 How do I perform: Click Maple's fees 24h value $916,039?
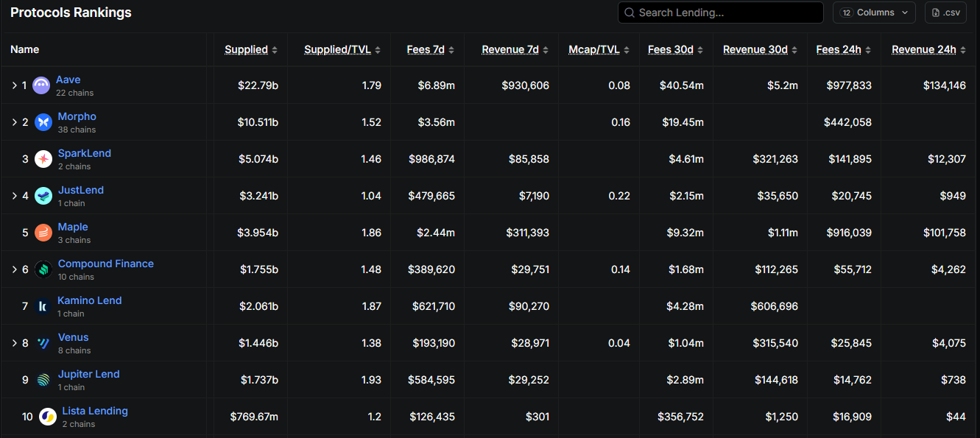(x=847, y=233)
